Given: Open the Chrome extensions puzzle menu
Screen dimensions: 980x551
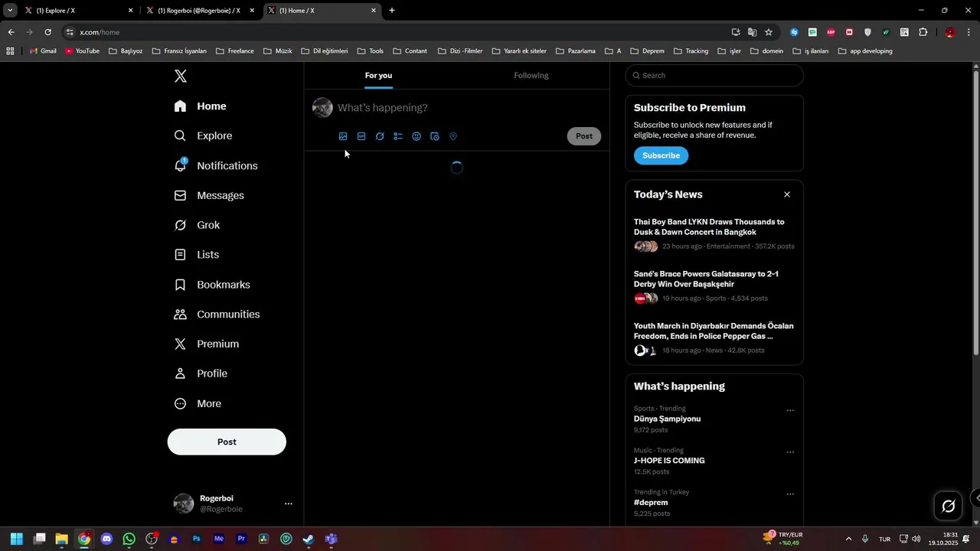Looking at the screenshot, I should point(923,32).
